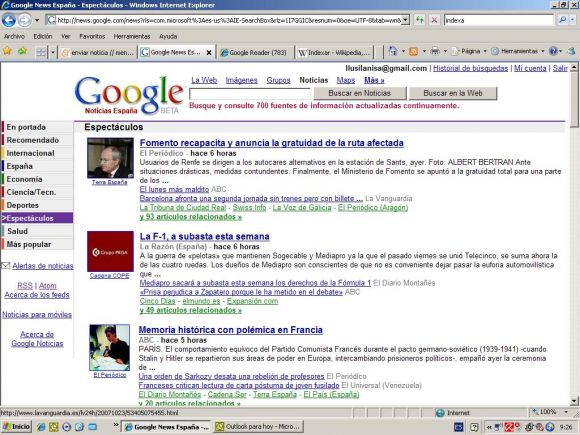Go back with the browser Back arrow
The height and width of the screenshot is (435, 580).
[x=9, y=20]
